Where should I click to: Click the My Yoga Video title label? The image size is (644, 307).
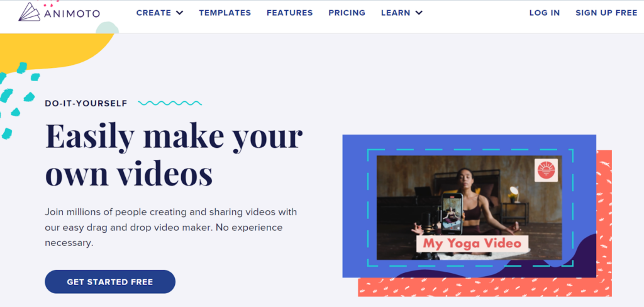pos(472,243)
